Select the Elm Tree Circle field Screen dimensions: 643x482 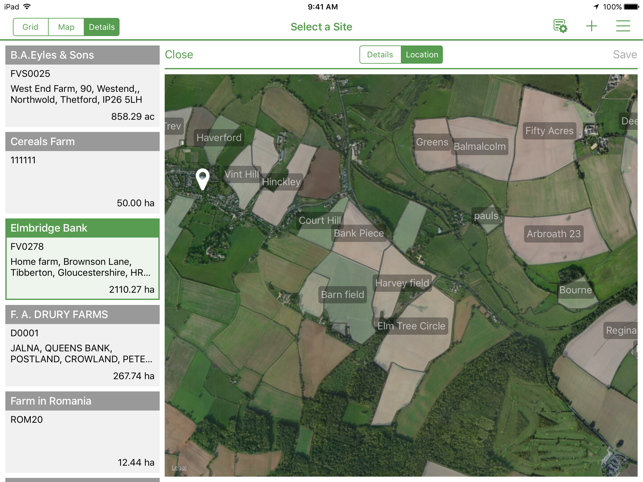click(x=411, y=326)
